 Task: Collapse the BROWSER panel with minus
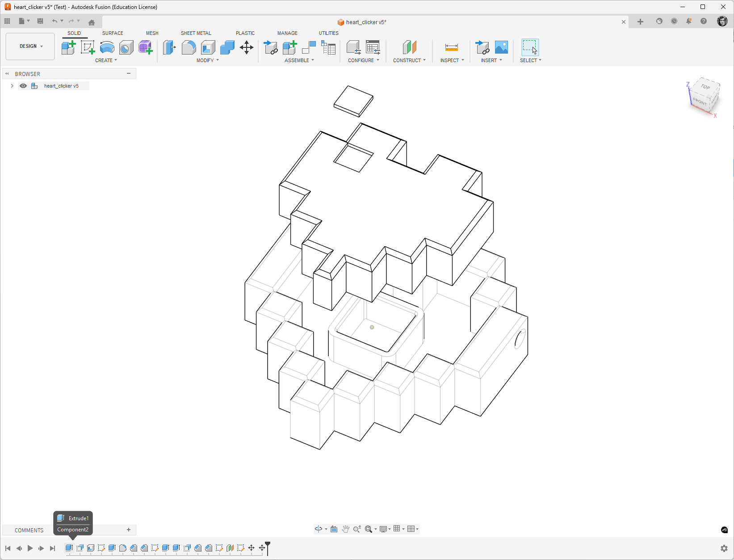click(129, 73)
